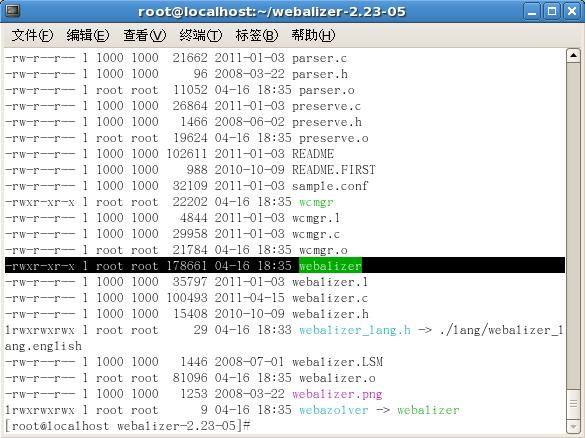Open the 标签(B) menu

(x=257, y=35)
